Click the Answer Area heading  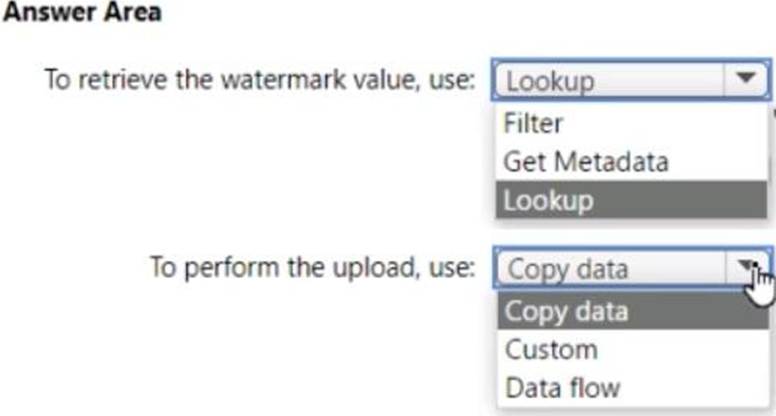point(83,12)
